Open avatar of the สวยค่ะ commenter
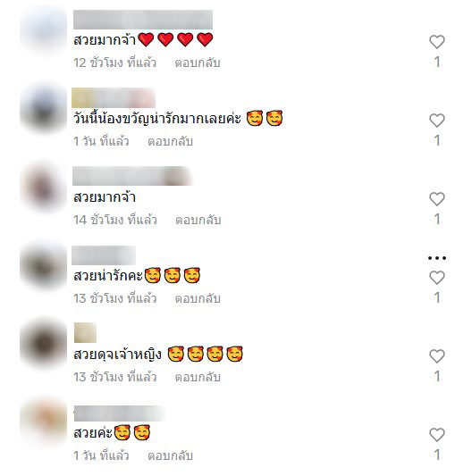 pyautogui.click(x=44, y=422)
